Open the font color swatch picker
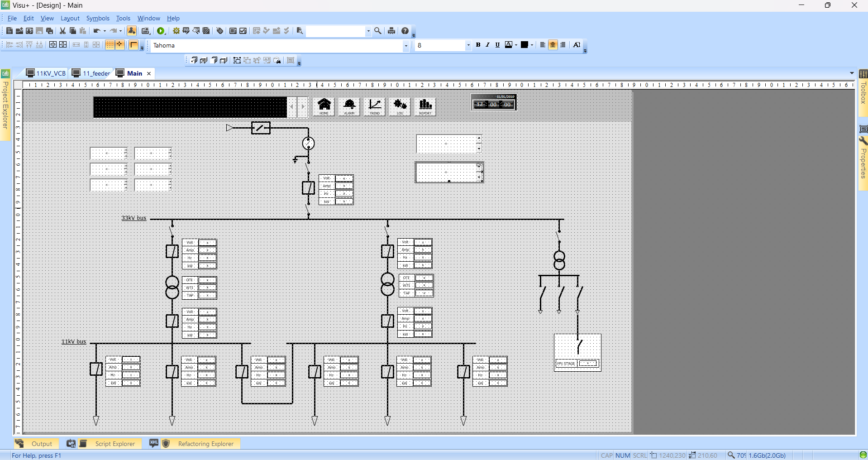 pos(516,45)
